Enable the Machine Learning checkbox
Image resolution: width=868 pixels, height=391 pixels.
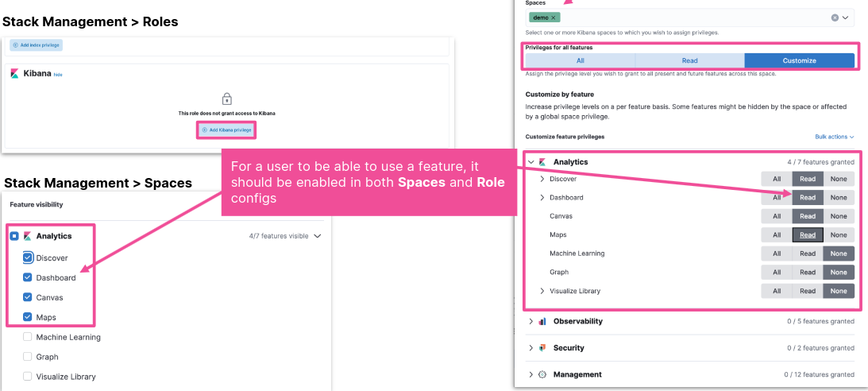tap(28, 337)
